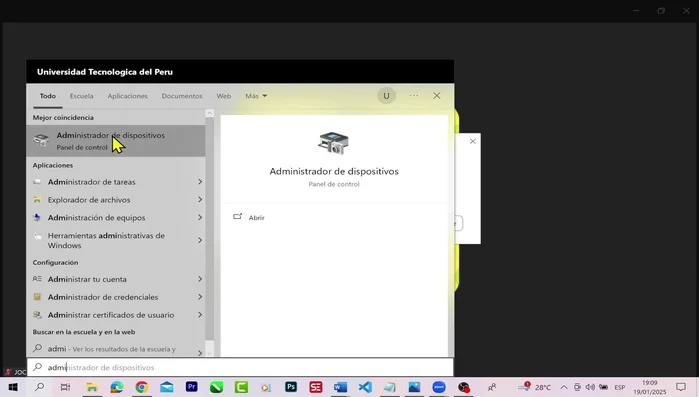This screenshot has width=699, height=397.
Task: Close the small dialog behind search panel
Action: [473, 141]
